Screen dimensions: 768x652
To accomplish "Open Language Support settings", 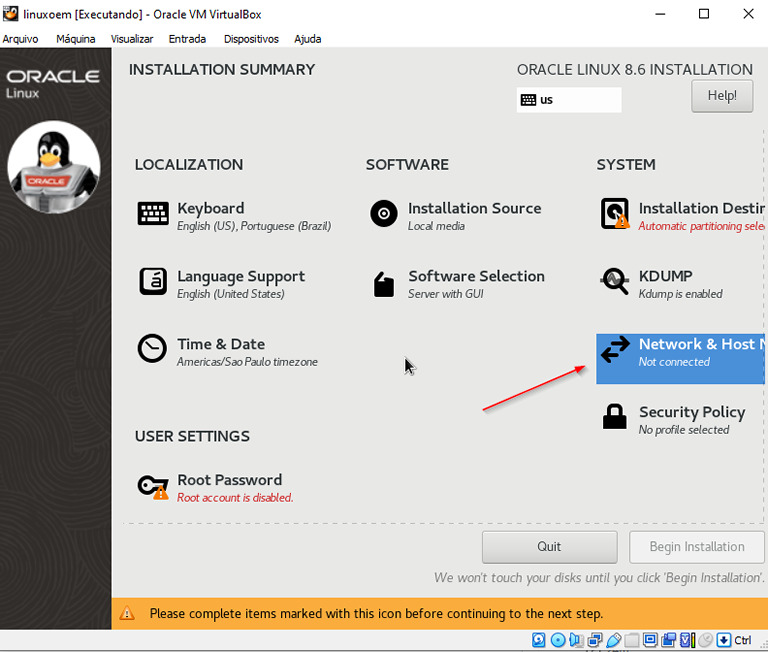I will coord(221,284).
